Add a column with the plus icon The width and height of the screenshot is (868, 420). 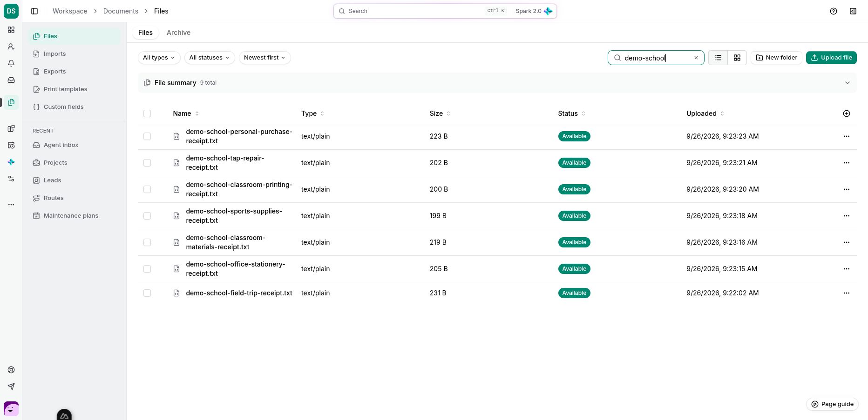[x=847, y=113]
